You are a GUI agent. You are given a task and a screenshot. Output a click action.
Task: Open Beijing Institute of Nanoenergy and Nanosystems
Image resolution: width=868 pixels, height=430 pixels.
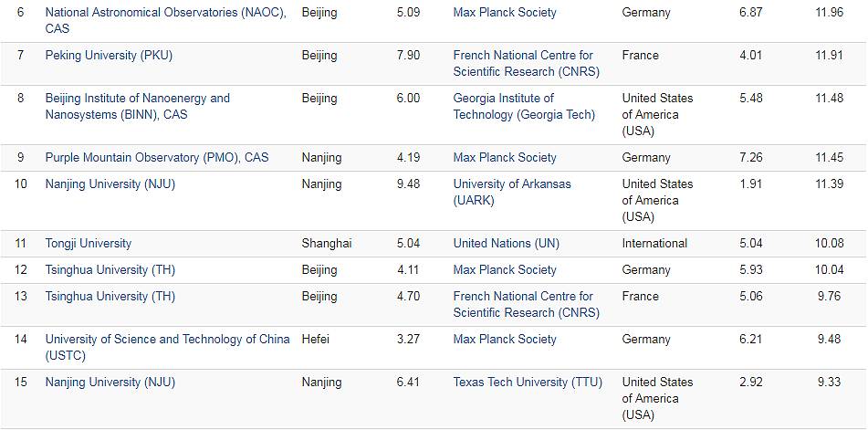[137, 99]
